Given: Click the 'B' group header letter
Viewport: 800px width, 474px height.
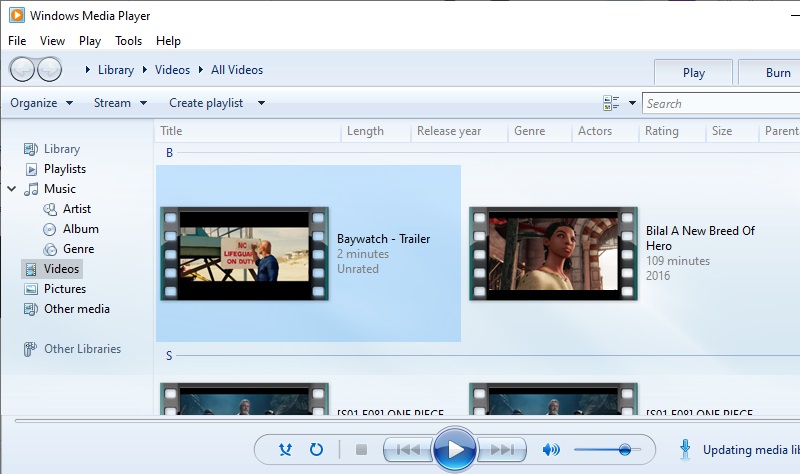Looking at the screenshot, I should (x=169, y=153).
